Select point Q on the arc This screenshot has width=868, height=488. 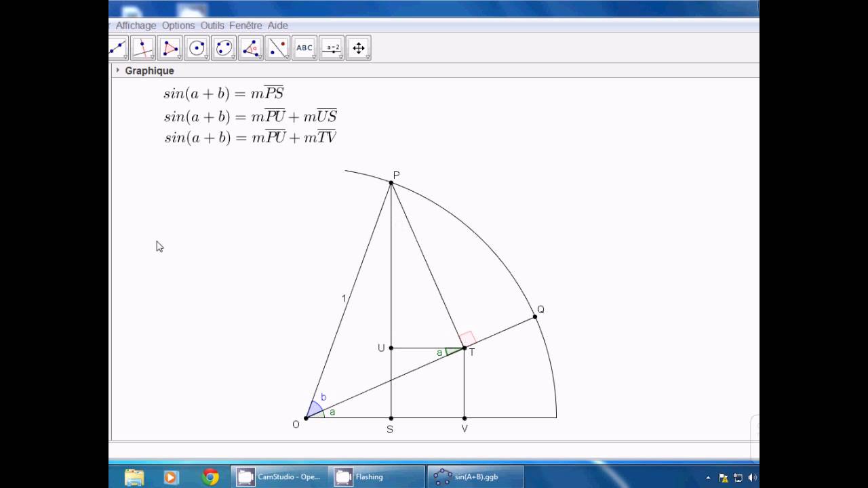point(535,317)
